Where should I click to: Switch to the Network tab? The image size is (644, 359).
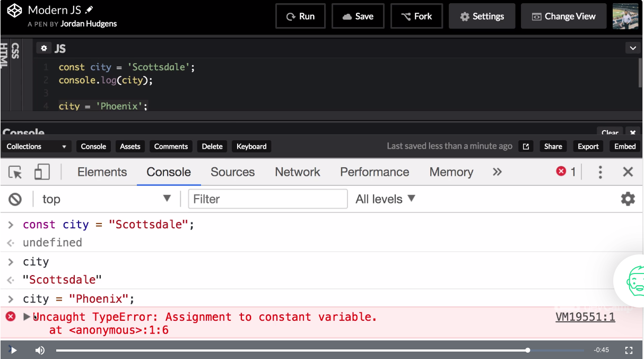[x=297, y=172]
